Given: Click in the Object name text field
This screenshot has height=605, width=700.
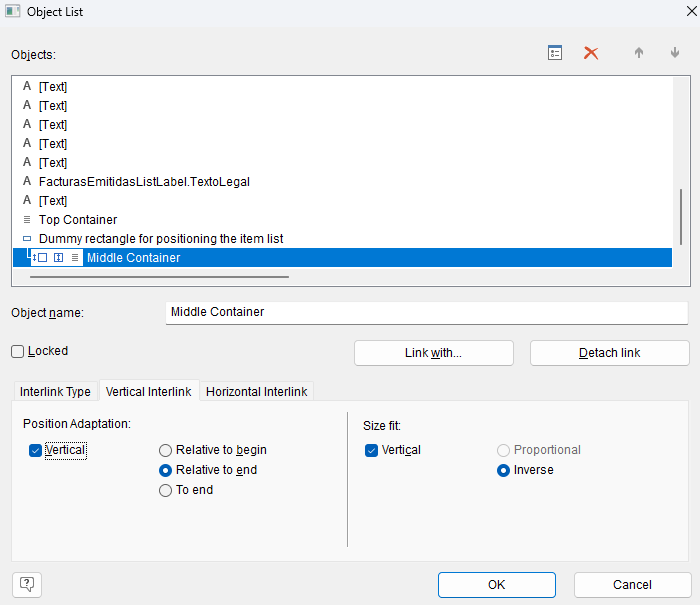Looking at the screenshot, I should pyautogui.click(x=426, y=312).
